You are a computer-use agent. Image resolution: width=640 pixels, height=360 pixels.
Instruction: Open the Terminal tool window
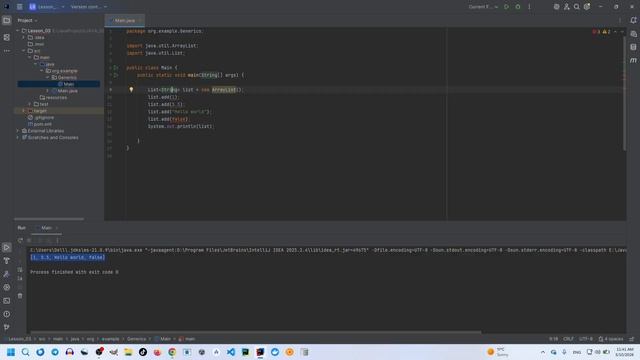(7, 301)
